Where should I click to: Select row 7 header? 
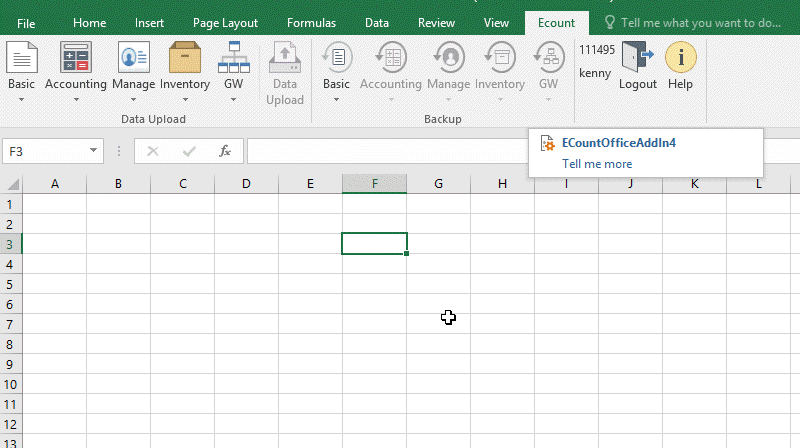click(x=11, y=325)
